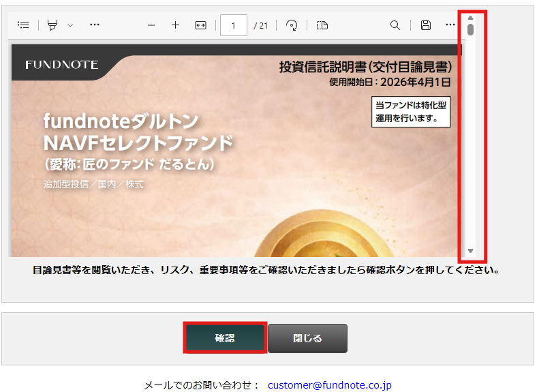Rotate the PDF page
Screen dimensions: 539x392
click(x=292, y=25)
